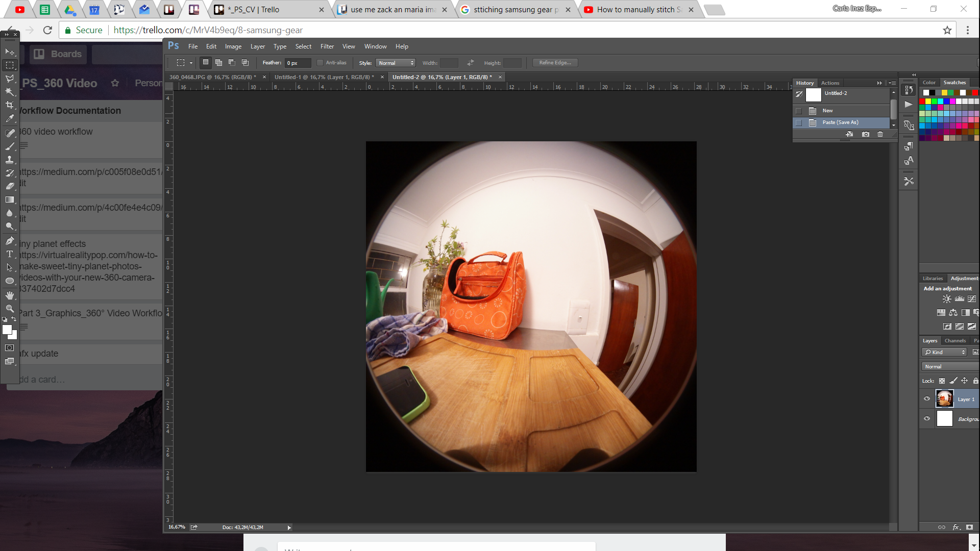Viewport: 980px width, 551px height.
Task: Select the Crop tool
Action: 10,105
